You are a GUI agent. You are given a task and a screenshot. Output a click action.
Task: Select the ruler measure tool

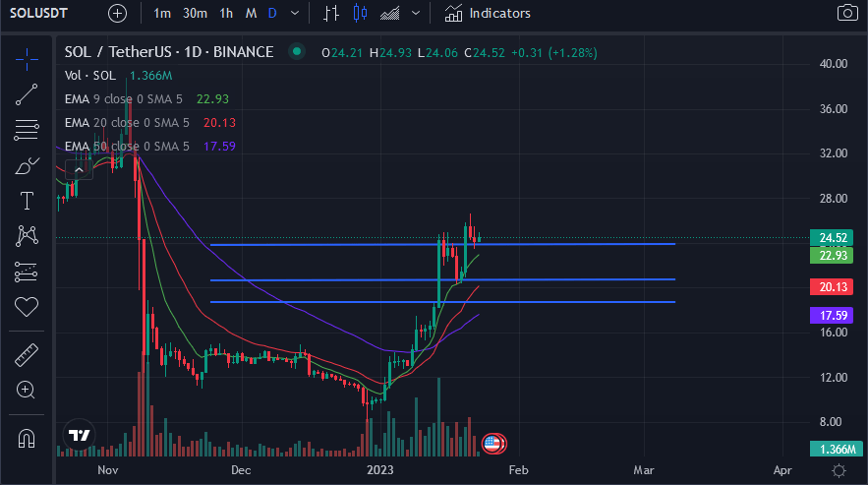[x=27, y=355]
